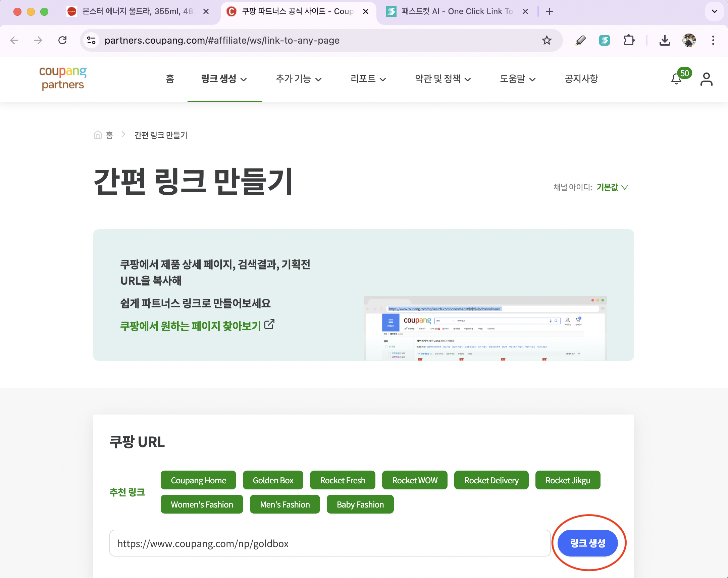728x578 pixels.
Task: Expand the 약관 및 정책 menu
Action: coord(443,79)
